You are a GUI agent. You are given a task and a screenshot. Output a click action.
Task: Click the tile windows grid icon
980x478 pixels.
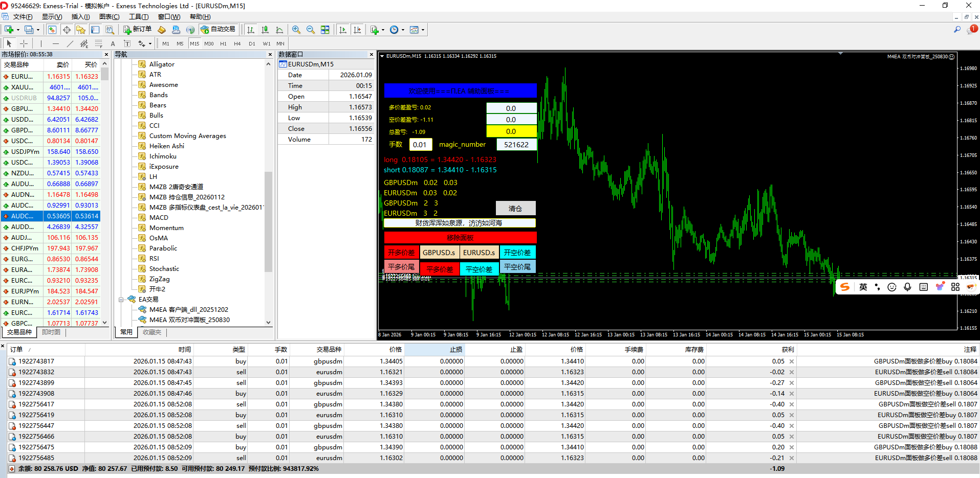click(x=325, y=30)
